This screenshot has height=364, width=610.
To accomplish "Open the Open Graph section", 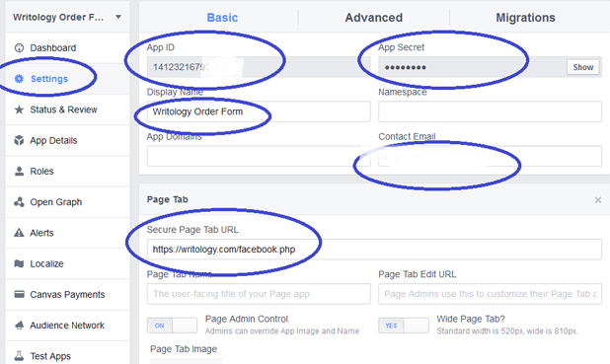I will pyautogui.click(x=67, y=202).
